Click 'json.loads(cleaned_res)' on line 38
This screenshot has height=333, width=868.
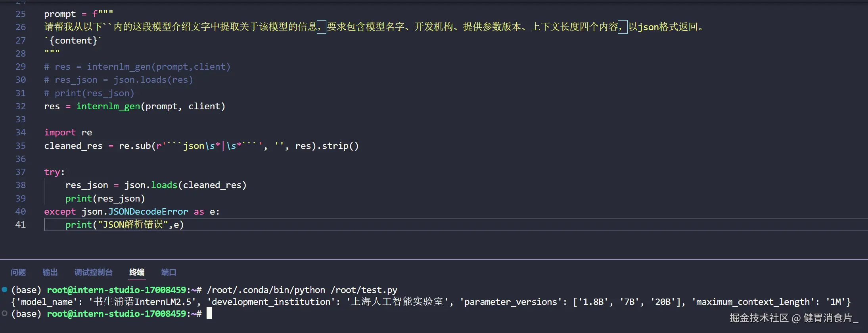pos(185,185)
